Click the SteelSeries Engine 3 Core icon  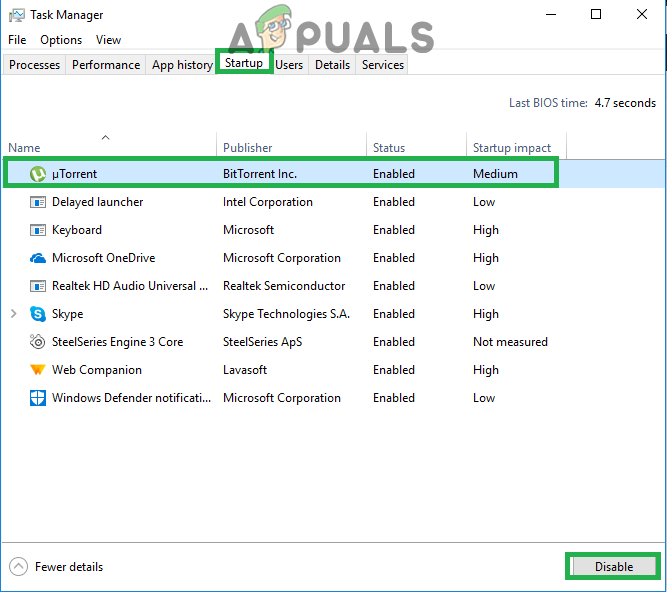pos(38,342)
